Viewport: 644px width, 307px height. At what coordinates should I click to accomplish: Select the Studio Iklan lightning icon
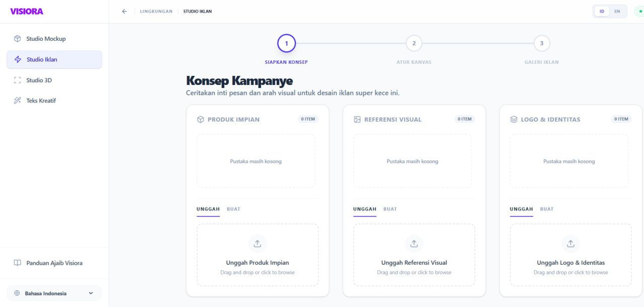coord(18,59)
